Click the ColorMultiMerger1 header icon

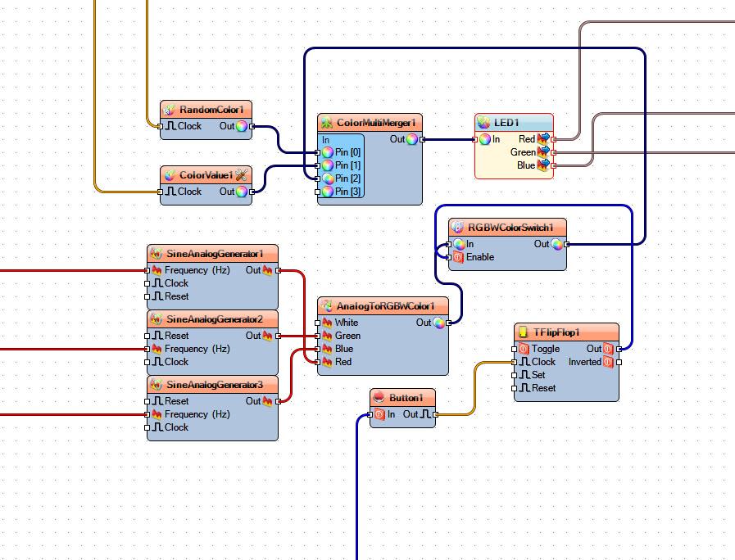click(x=326, y=123)
